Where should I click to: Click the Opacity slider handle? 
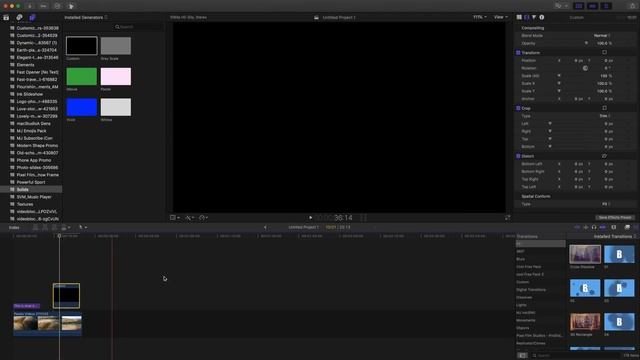587,43
